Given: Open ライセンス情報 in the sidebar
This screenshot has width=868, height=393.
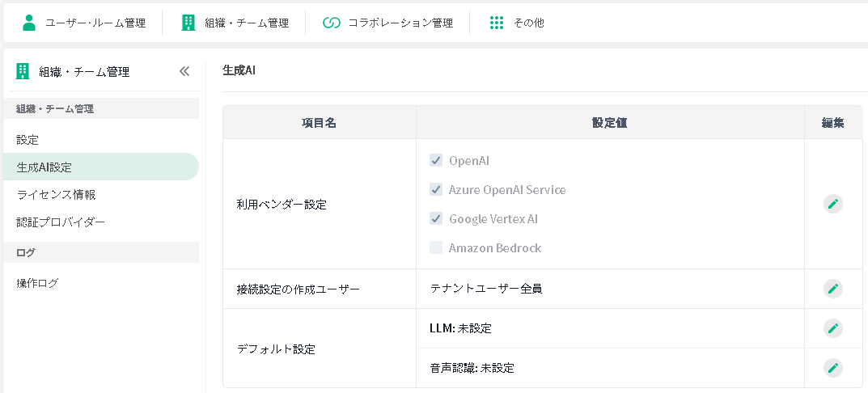Looking at the screenshot, I should 57,194.
